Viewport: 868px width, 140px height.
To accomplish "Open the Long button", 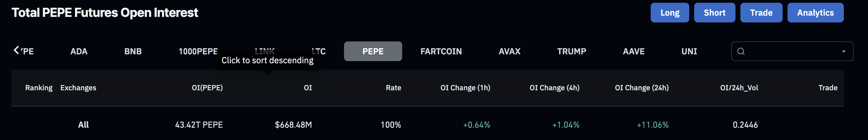I will [670, 13].
